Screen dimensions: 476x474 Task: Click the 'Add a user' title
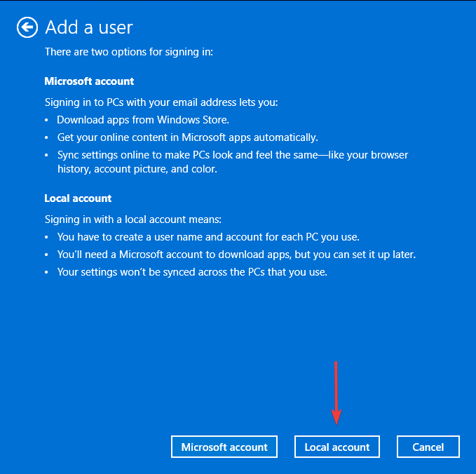pyautogui.click(x=89, y=27)
